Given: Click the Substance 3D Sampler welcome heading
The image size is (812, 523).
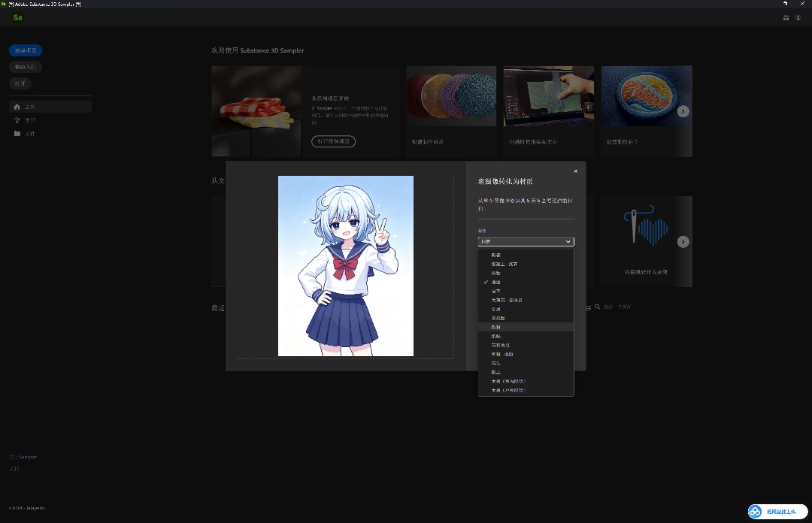Looking at the screenshot, I should pyautogui.click(x=257, y=50).
